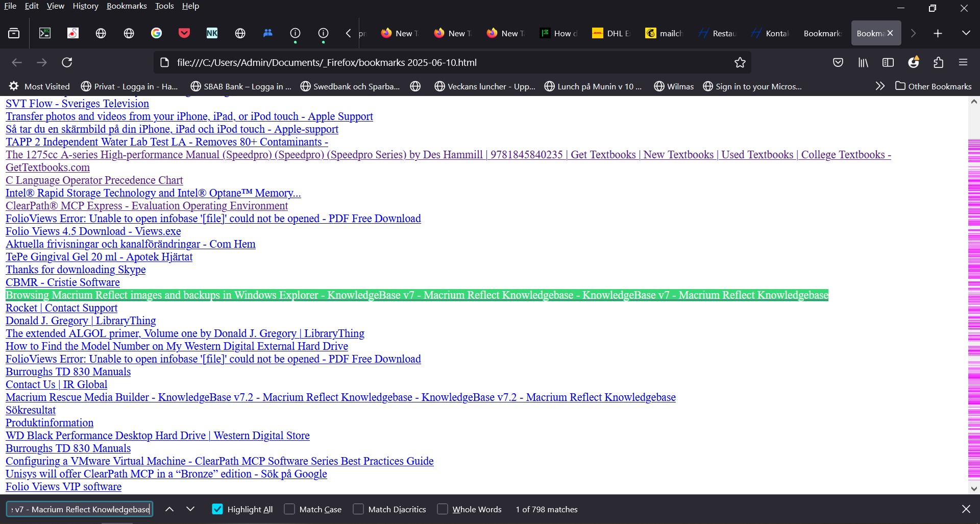Open Most Visited bookmarks folder
Screen dimensions: 980x524
39,86
